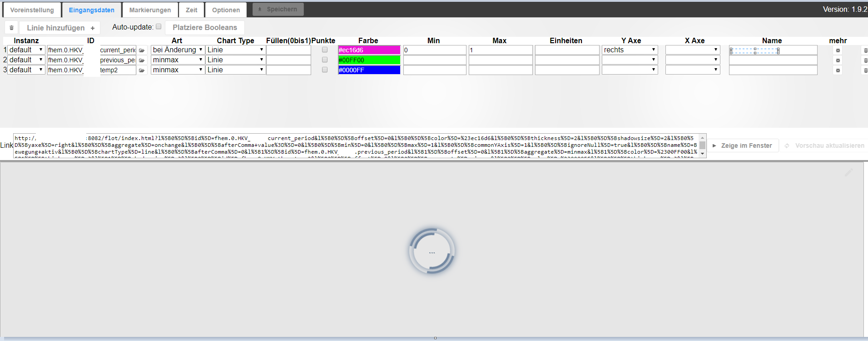Toggle the Auto-update checkbox

[x=159, y=26]
